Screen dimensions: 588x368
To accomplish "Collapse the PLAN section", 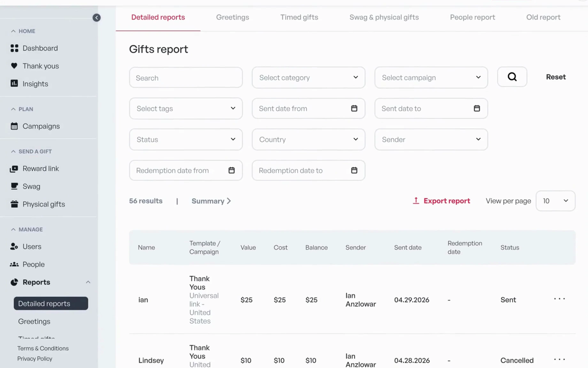I will [13, 109].
